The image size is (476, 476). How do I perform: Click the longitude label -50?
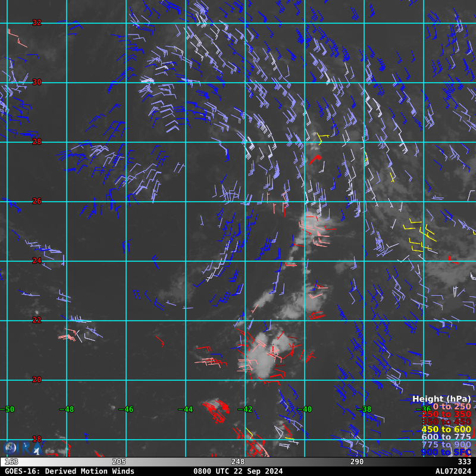pos(7,409)
